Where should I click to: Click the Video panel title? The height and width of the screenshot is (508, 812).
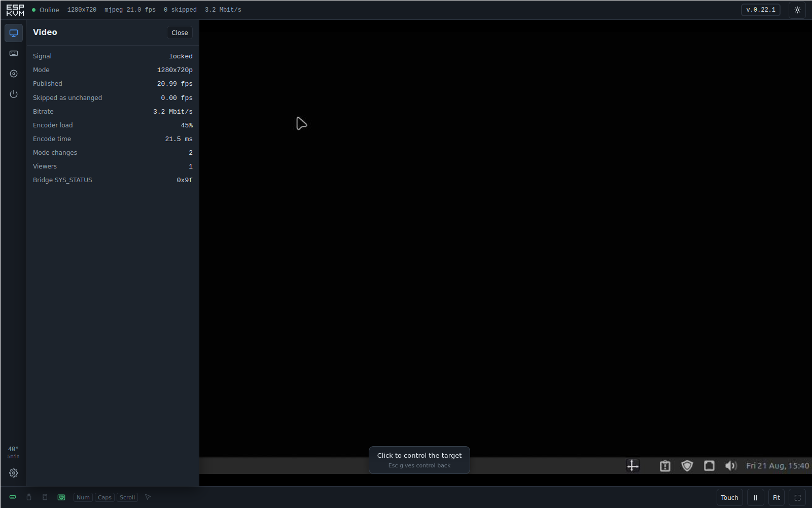(x=45, y=32)
